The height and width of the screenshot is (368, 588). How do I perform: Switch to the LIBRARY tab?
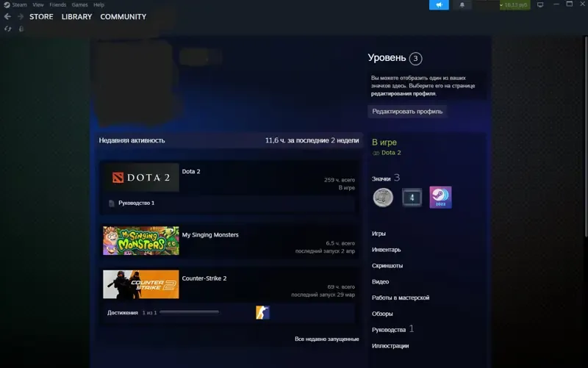76,17
